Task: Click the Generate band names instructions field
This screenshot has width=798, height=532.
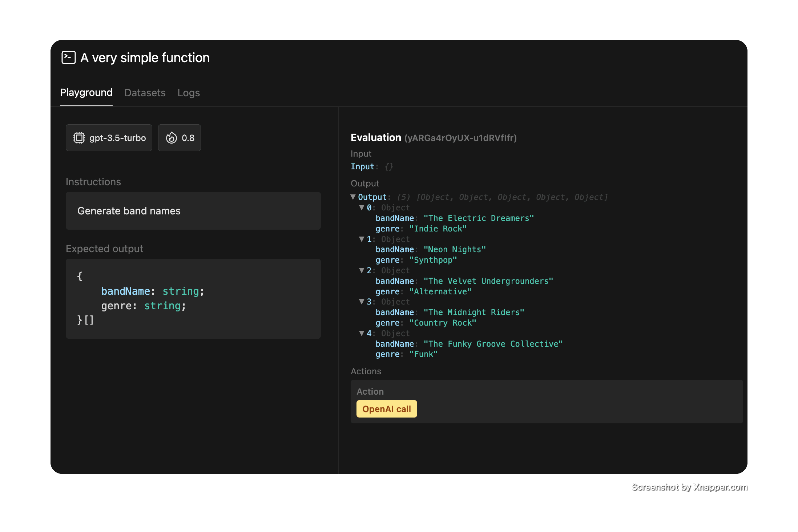Action: pyautogui.click(x=193, y=211)
